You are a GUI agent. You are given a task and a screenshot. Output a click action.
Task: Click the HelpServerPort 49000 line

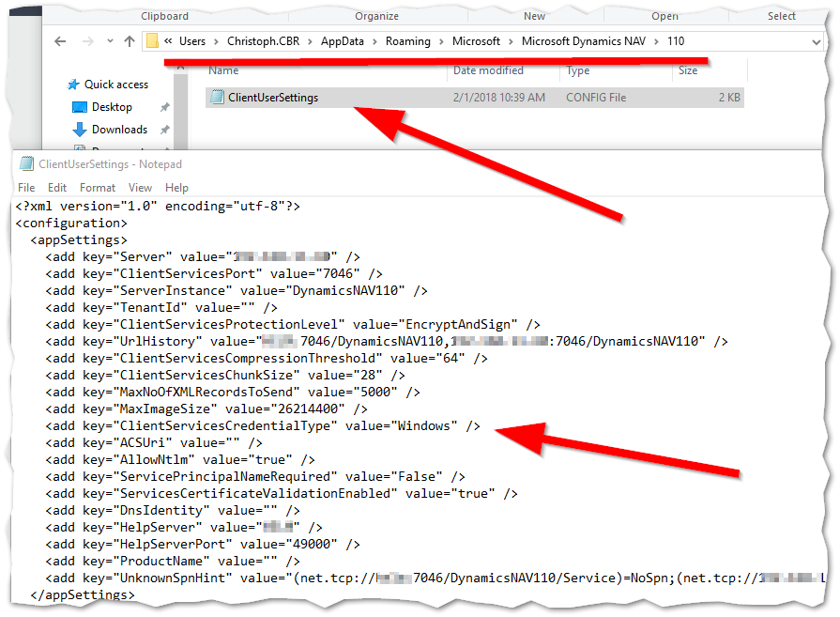(x=203, y=544)
